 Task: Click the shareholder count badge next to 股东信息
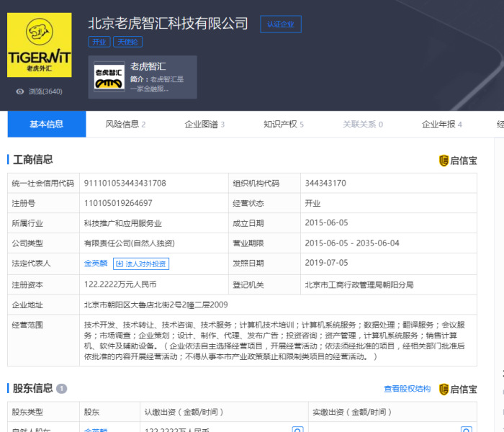pyautogui.click(x=62, y=389)
